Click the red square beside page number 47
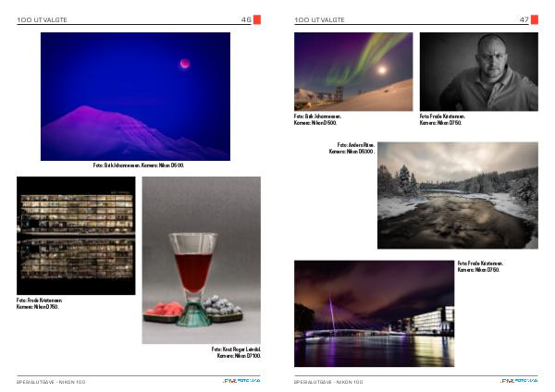 click(x=535, y=19)
